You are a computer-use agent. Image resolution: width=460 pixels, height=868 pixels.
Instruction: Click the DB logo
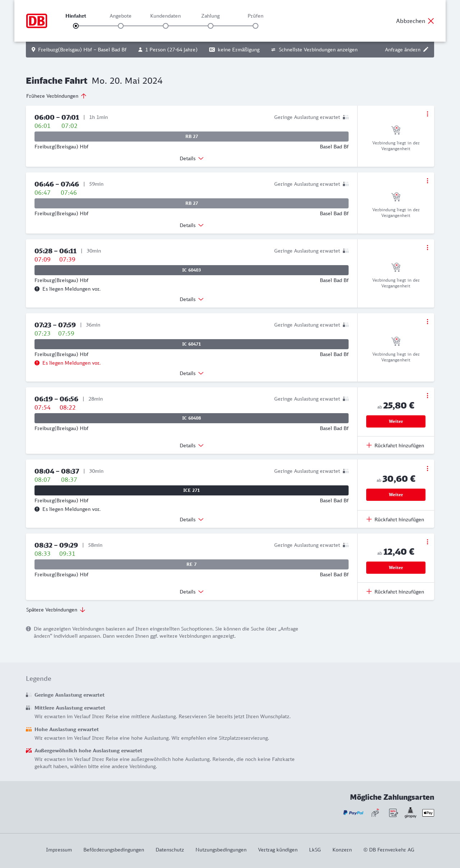pyautogui.click(x=37, y=21)
